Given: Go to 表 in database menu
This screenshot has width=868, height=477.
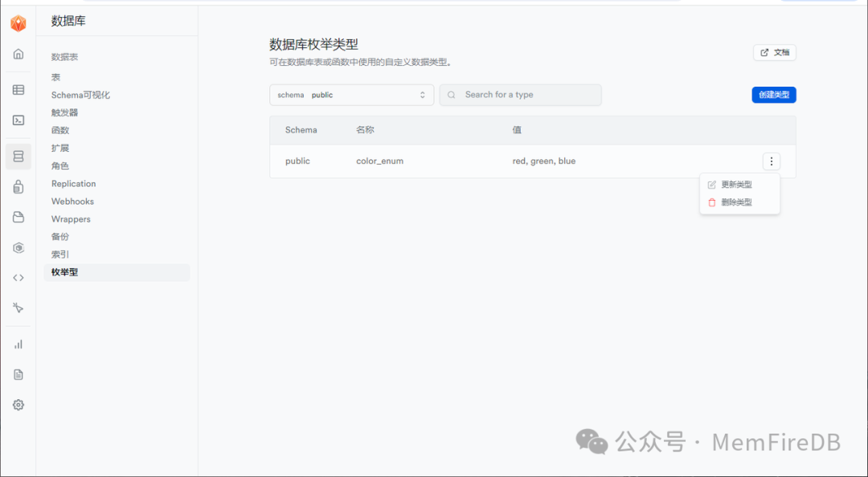Looking at the screenshot, I should click(56, 77).
